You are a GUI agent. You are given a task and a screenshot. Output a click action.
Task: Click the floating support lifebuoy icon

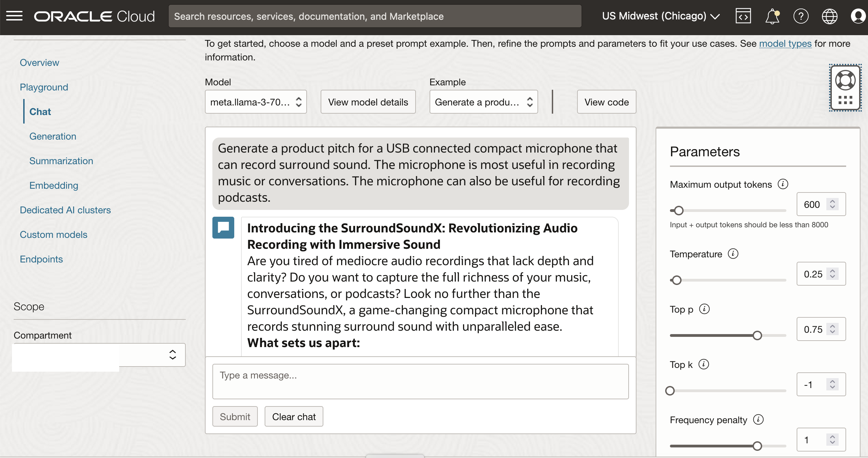click(845, 81)
